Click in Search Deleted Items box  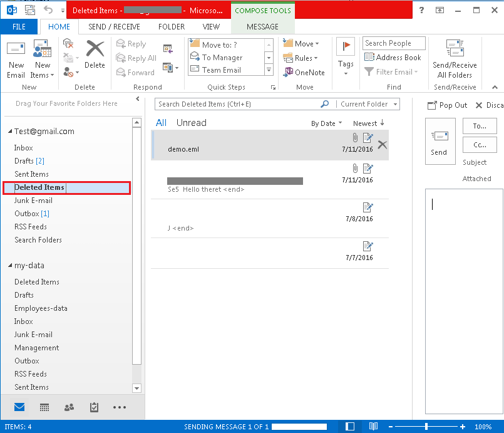[238, 104]
